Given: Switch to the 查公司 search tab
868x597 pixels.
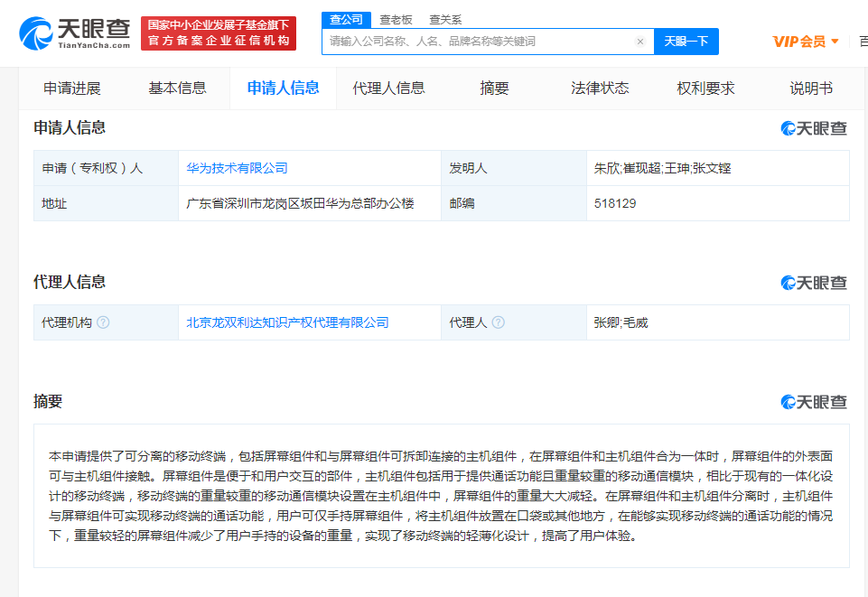Looking at the screenshot, I should tap(346, 20).
